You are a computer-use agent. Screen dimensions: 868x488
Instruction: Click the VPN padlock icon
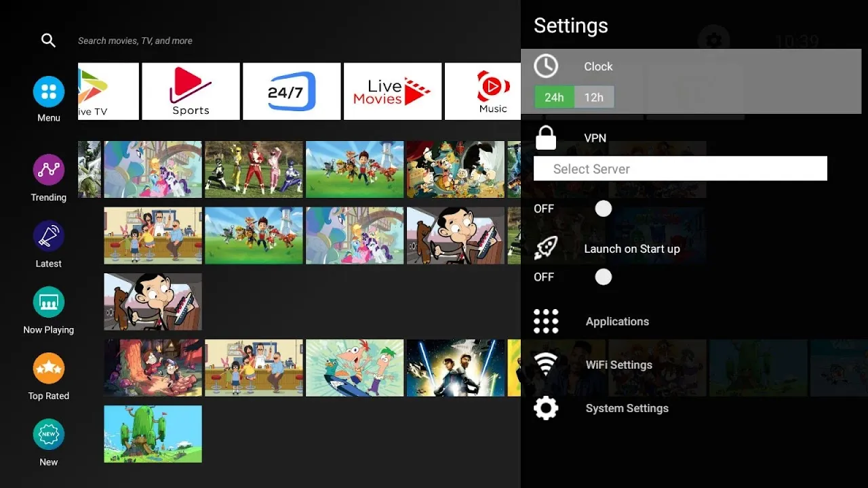tap(546, 138)
